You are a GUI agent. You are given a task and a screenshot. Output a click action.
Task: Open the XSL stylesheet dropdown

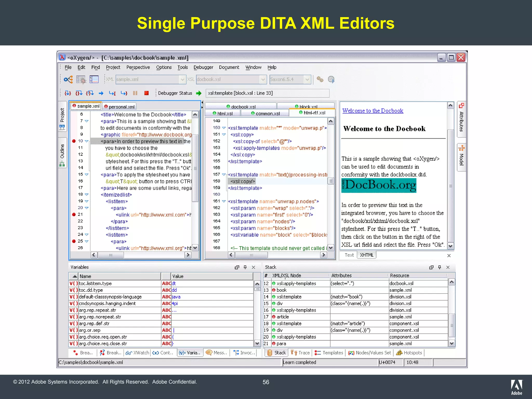[x=263, y=79]
